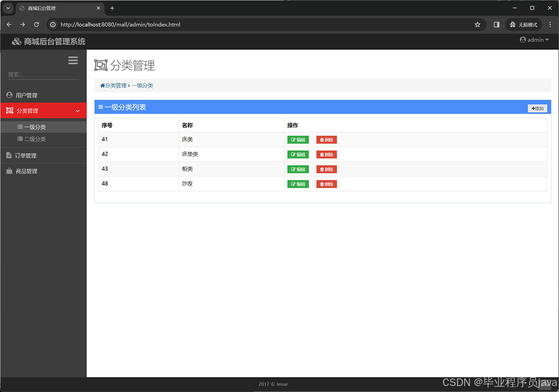Image resolution: width=559 pixels, height=392 pixels.
Task: Click the 添加 button
Action: 537,108
